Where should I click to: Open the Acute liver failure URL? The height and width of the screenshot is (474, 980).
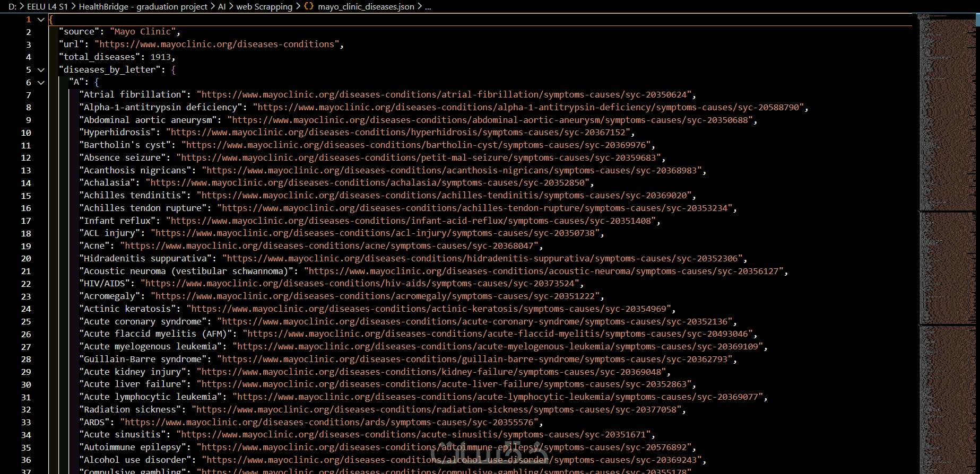(x=444, y=384)
